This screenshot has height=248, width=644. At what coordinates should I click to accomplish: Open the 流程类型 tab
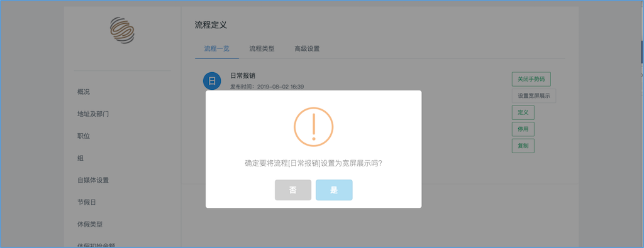pyautogui.click(x=262, y=49)
